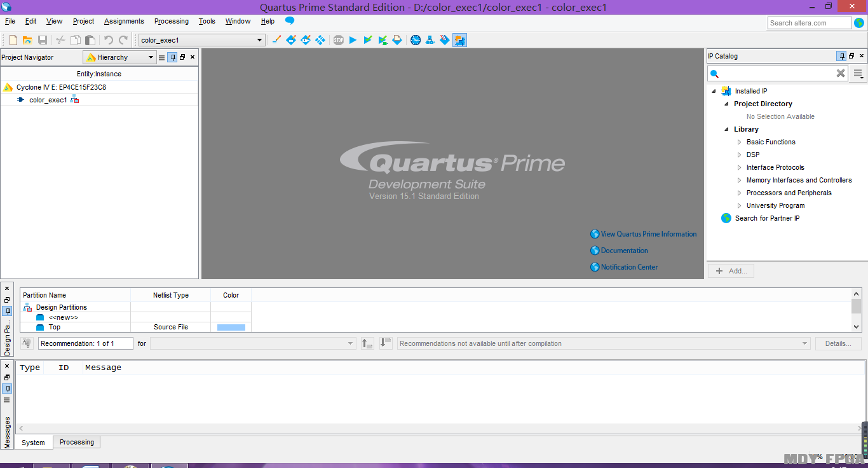868x468 pixels.
Task: Open the Chip Planner eye icon
Action: [306, 40]
